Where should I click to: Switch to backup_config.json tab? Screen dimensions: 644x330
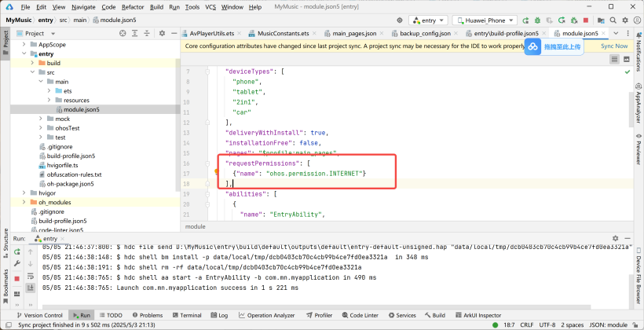[x=424, y=33]
